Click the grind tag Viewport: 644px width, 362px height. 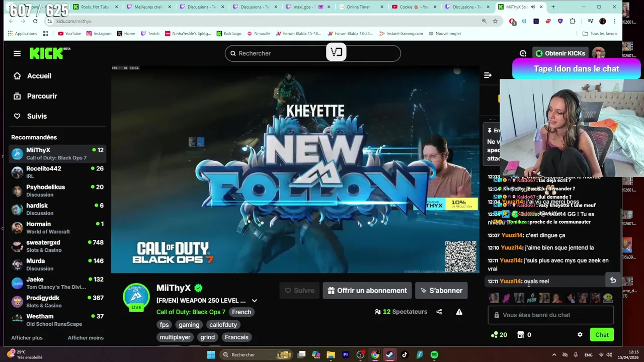point(207,337)
